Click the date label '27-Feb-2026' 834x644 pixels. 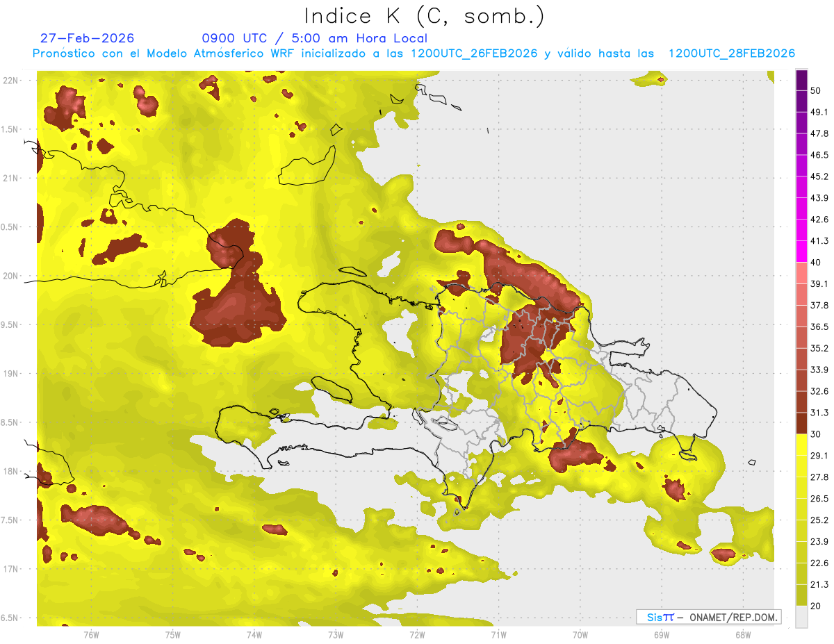click(x=88, y=38)
